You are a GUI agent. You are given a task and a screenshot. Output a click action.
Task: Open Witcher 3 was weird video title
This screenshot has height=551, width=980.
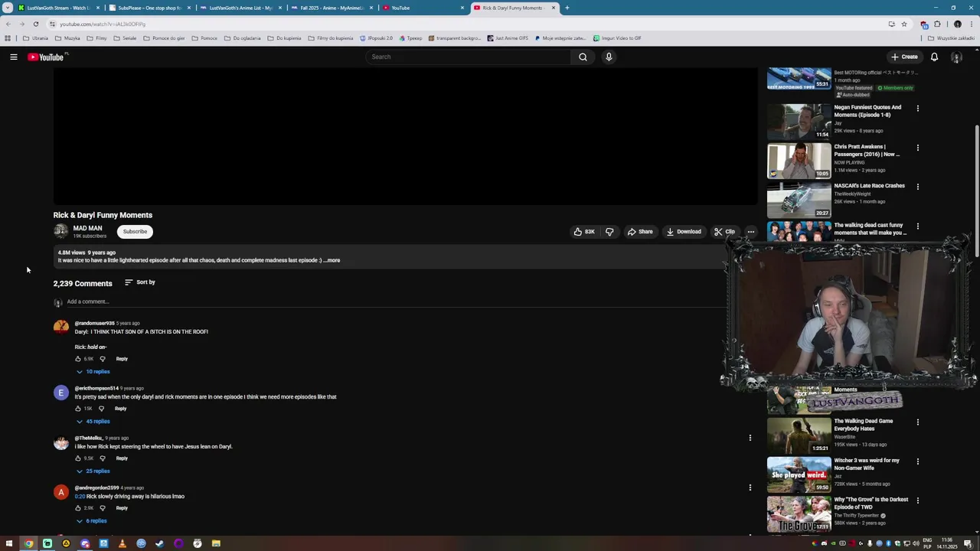867,465
